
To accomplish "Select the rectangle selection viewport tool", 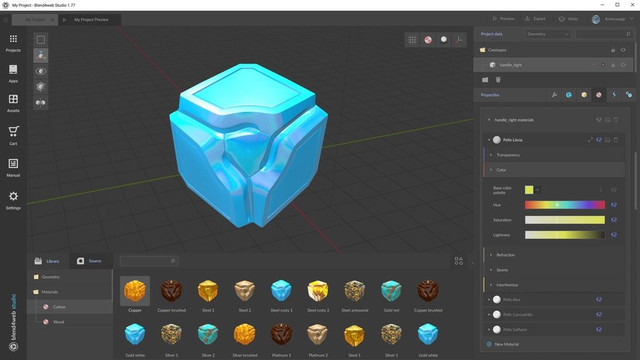I will (x=41, y=40).
